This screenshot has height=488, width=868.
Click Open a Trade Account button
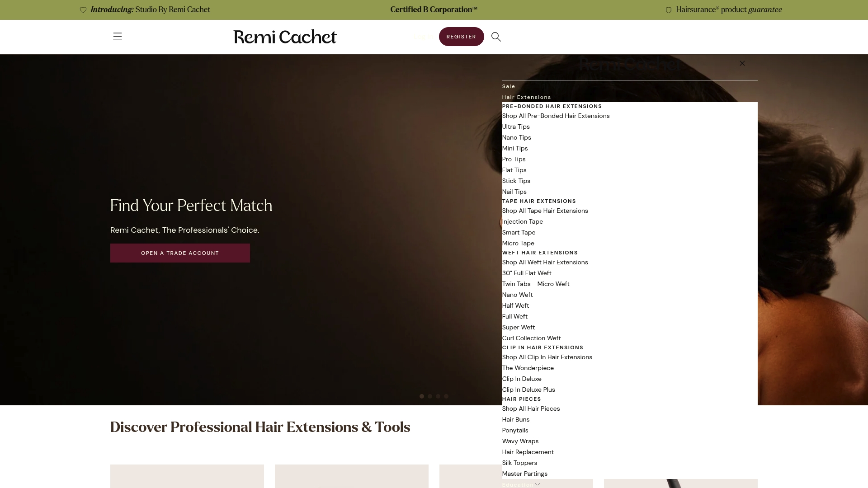180,253
